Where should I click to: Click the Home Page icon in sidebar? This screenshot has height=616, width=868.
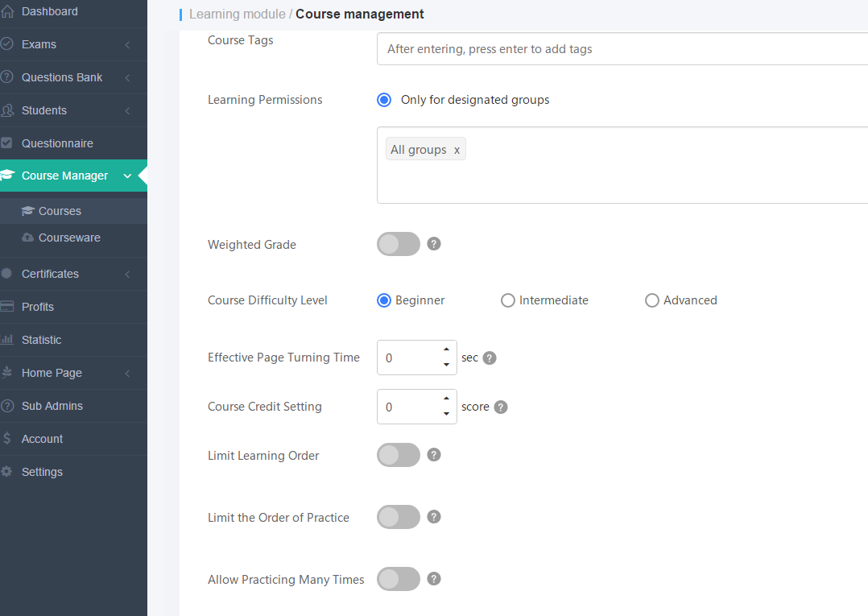pos(6,373)
